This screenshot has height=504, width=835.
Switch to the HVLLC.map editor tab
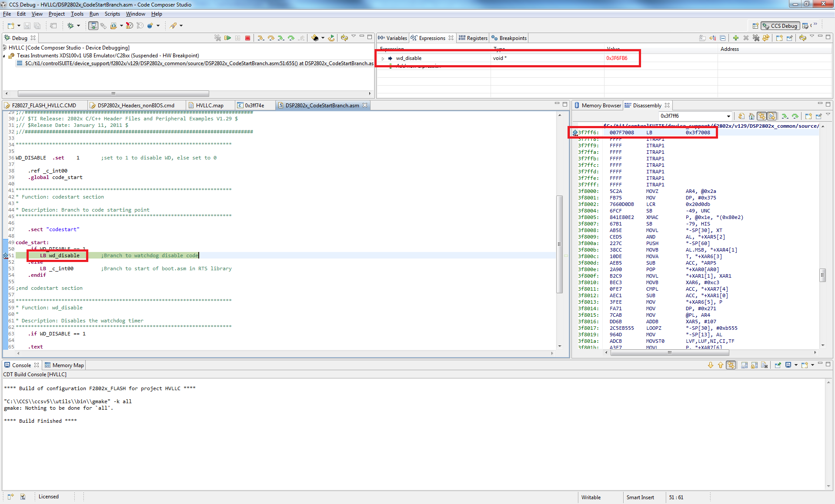pyautogui.click(x=209, y=106)
